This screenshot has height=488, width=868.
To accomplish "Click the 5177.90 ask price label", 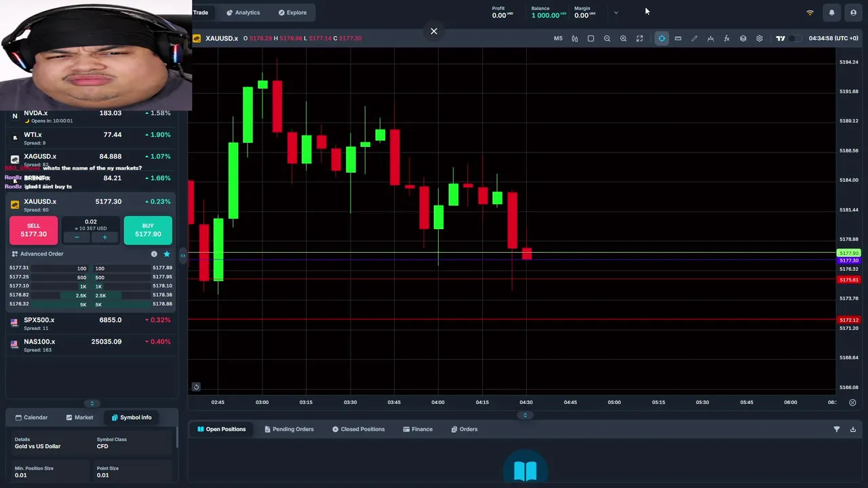I will pyautogui.click(x=849, y=253).
